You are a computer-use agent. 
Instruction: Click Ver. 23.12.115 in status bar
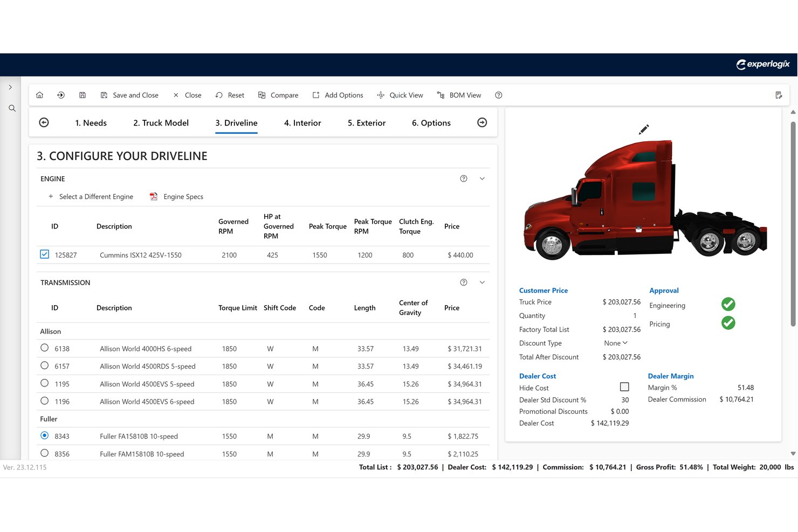(x=25, y=467)
